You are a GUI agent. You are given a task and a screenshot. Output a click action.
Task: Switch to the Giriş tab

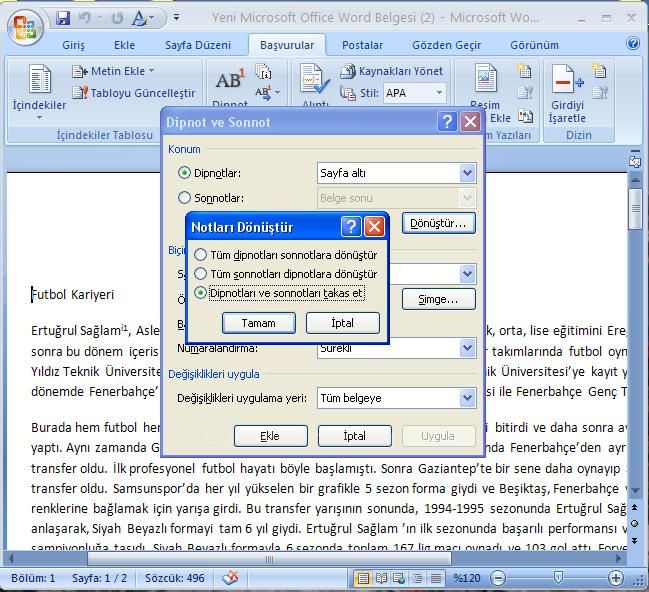pyautogui.click(x=73, y=45)
